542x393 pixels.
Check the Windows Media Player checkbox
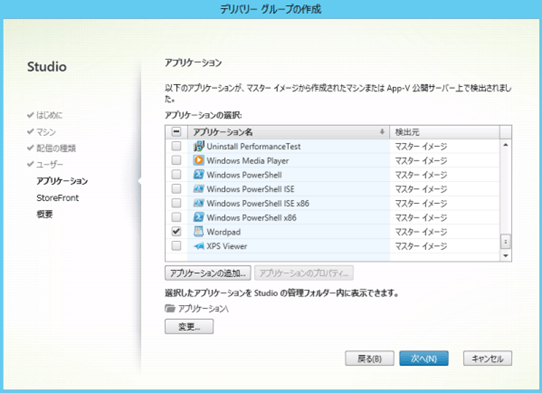tap(176, 160)
